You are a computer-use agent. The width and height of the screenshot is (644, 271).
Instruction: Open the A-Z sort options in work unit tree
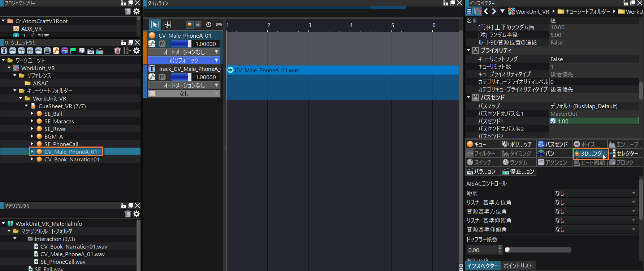pos(127,51)
